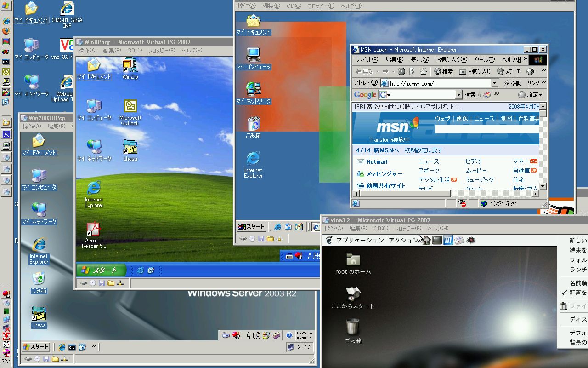Open the Hotmail link on MSN page
Image resolution: width=588 pixels, height=368 pixels.
coord(377,162)
